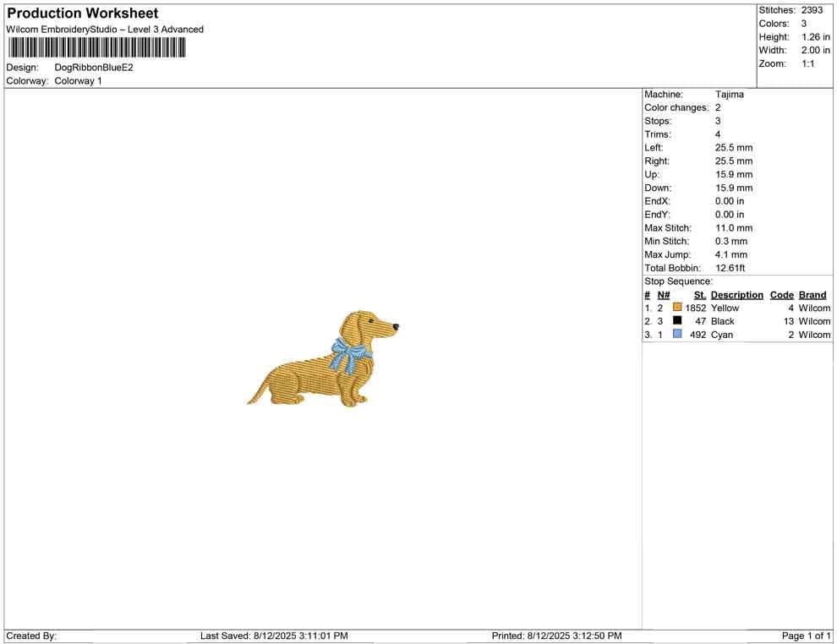The width and height of the screenshot is (837, 644).
Task: Select the Machine Tajima entry
Action: [729, 94]
